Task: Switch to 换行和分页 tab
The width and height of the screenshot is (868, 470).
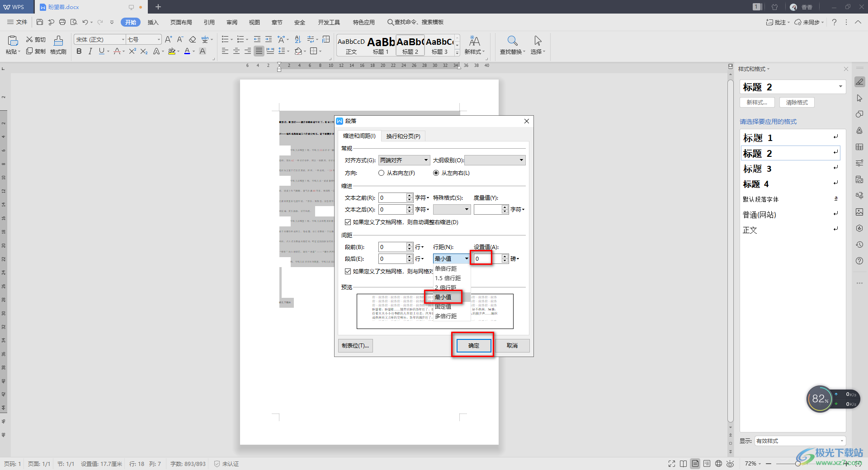Action: (x=403, y=136)
